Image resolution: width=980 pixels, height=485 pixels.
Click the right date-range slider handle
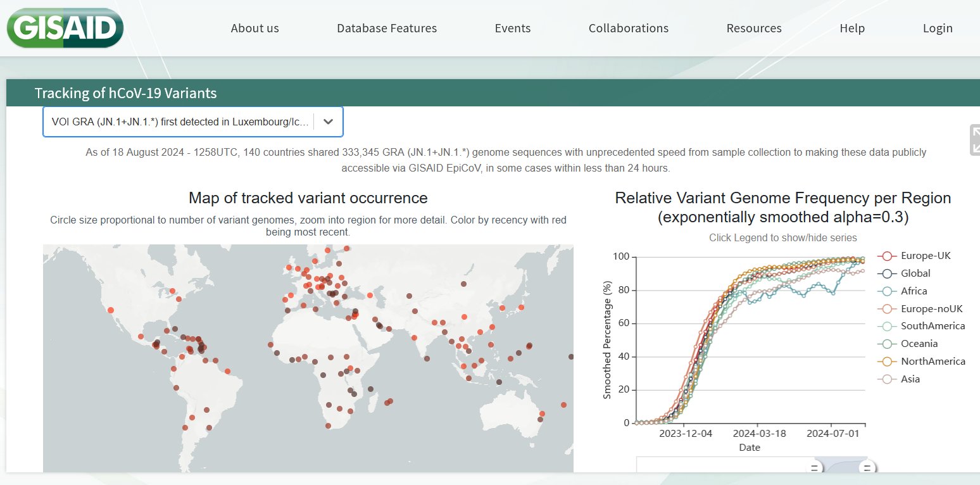click(x=867, y=469)
